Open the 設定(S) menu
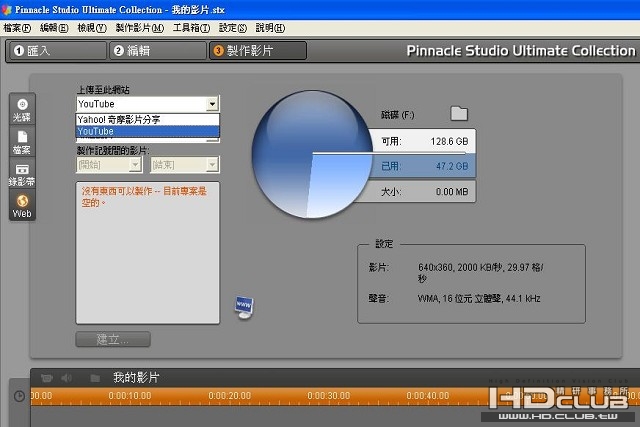Screen dimensions: 640x427 233,28
